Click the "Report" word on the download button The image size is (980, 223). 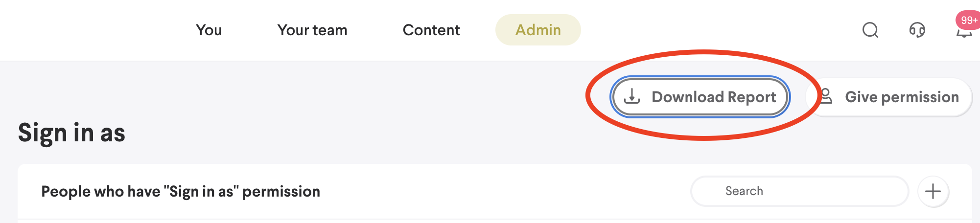(x=752, y=97)
